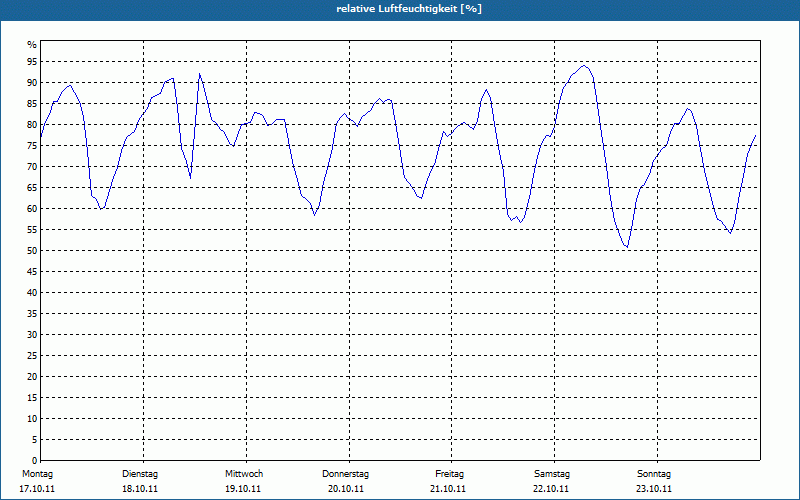Click the y-axis value 40
The width and height of the screenshot is (800, 500).
[x=32, y=293]
